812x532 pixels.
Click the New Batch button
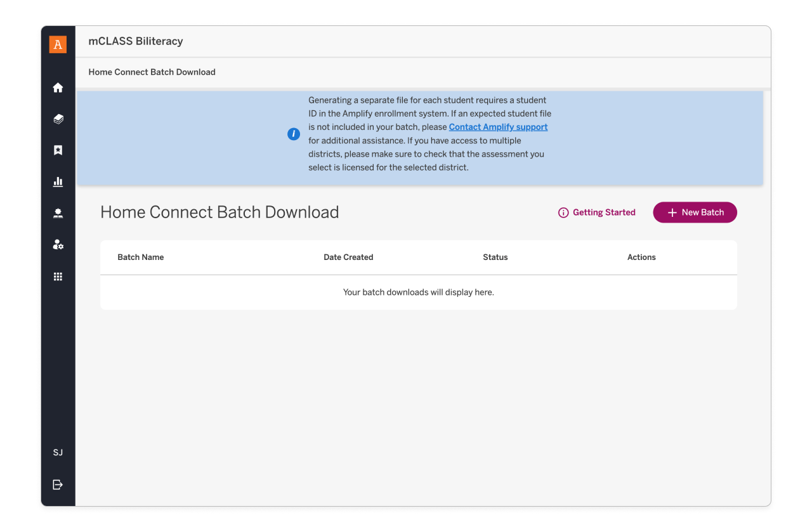(x=695, y=212)
